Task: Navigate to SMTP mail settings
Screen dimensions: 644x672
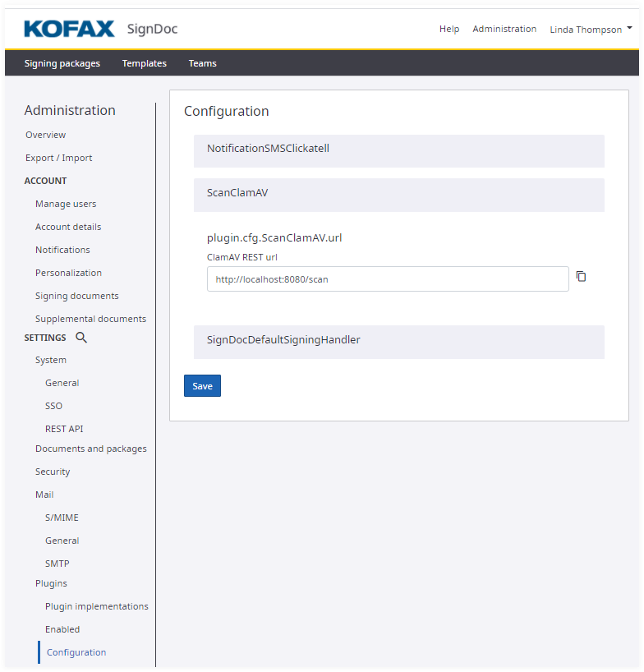Action: 57,564
